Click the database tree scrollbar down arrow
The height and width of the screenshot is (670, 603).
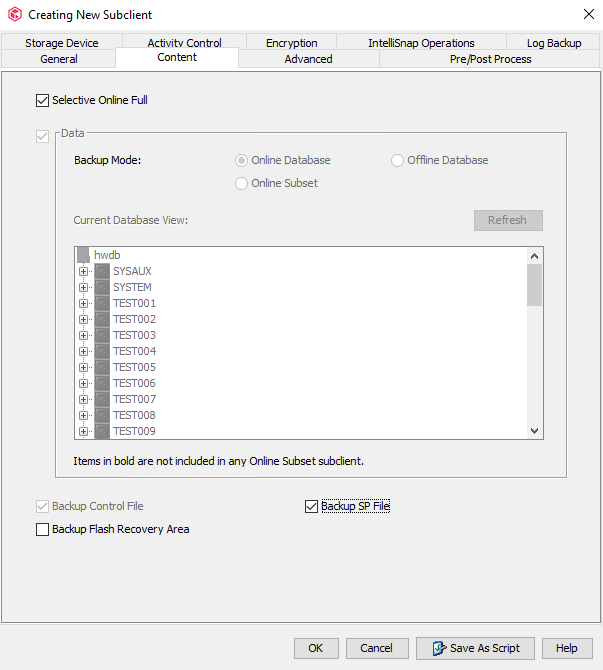pyautogui.click(x=535, y=431)
